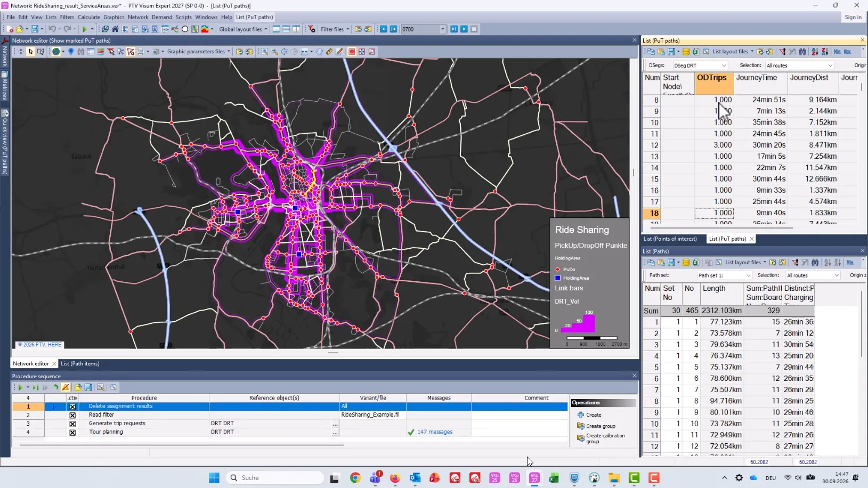Open the Calculate menu

[88, 17]
